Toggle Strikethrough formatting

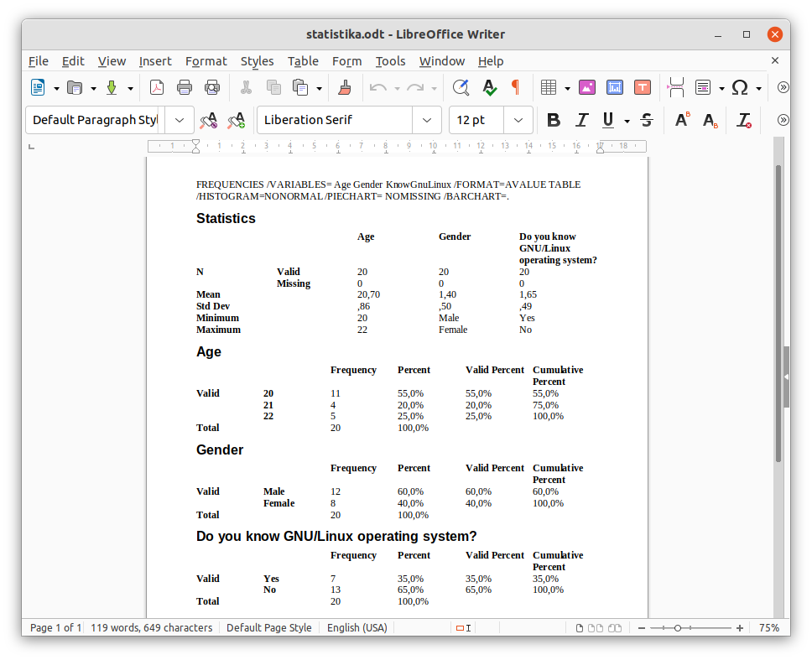tap(647, 120)
